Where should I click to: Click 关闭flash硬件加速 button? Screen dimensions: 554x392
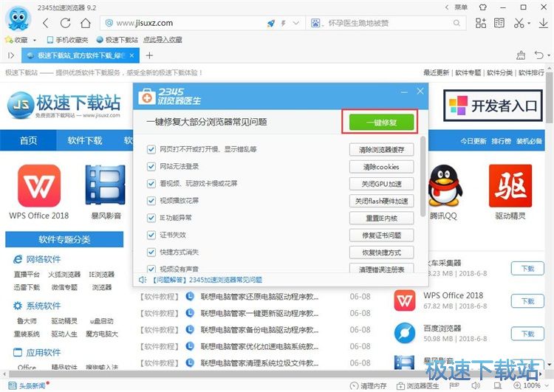(x=381, y=201)
